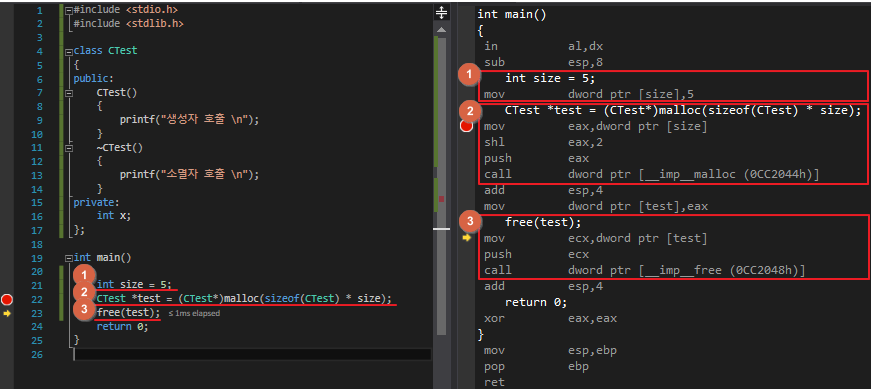Toggle the disassembly breakpoint beside 'mov eax,dword ptr [size]'
The height and width of the screenshot is (389, 871).
tap(467, 126)
